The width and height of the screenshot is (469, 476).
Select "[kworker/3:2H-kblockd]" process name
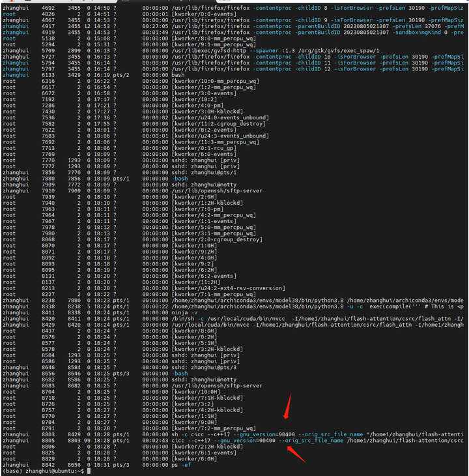coord(207,349)
